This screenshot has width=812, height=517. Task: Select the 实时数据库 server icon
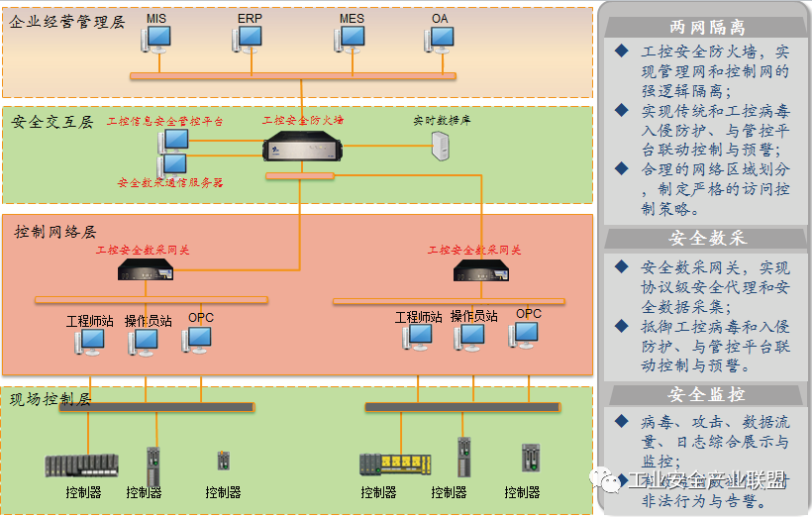pos(441,146)
